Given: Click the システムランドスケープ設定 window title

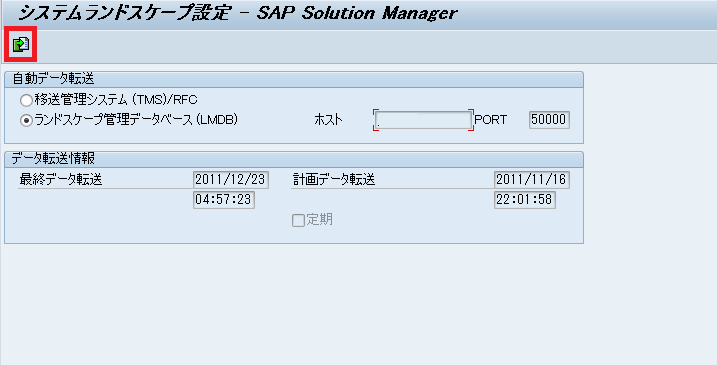Looking at the screenshot, I should coord(123,13).
